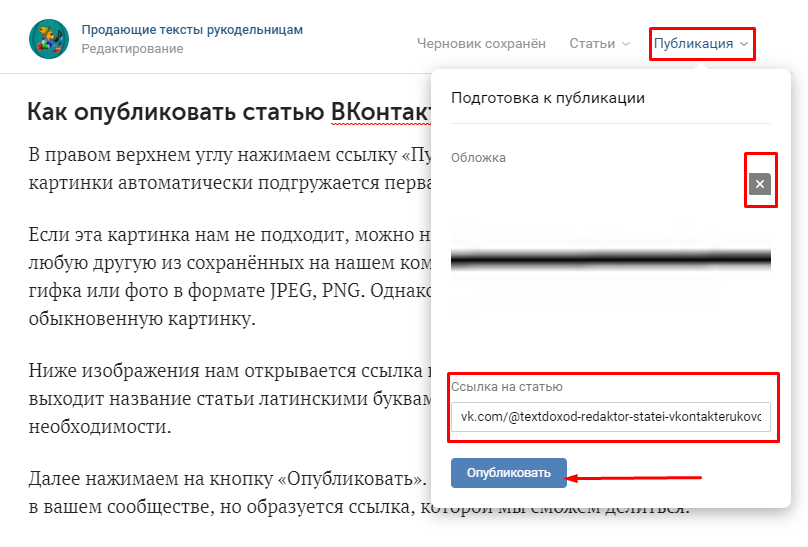Click the "Ссылка на статью" label
The width and height of the screenshot is (808, 547).
click(507, 387)
